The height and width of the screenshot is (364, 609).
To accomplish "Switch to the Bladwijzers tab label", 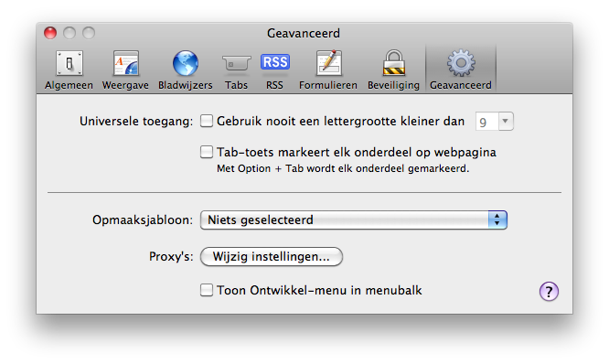I will [186, 85].
